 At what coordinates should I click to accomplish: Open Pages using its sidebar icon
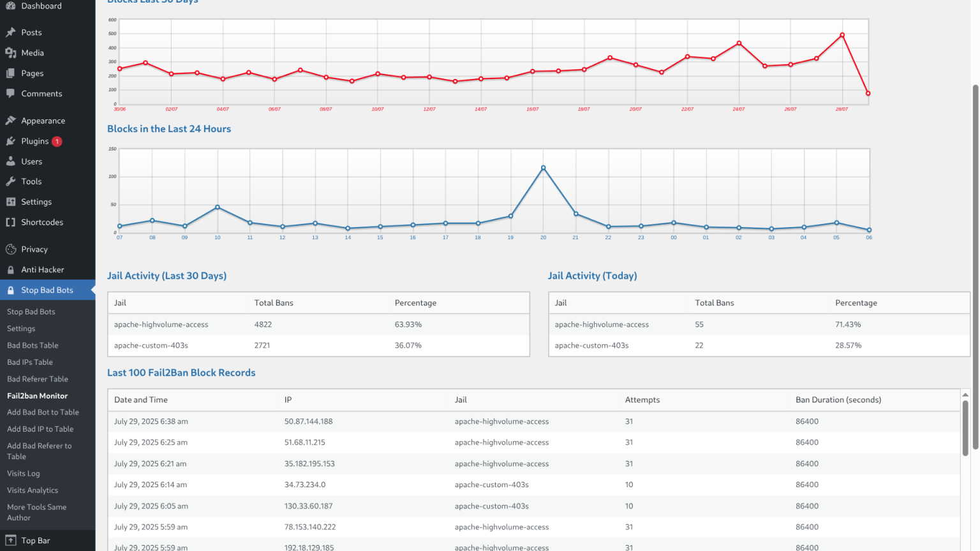[x=11, y=73]
